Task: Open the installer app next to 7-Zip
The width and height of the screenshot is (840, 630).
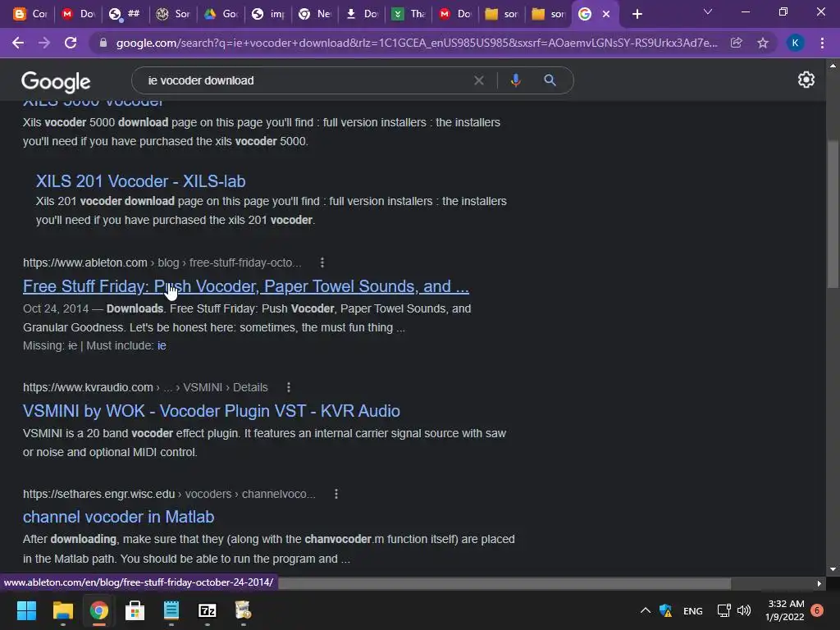Action: coord(243,610)
